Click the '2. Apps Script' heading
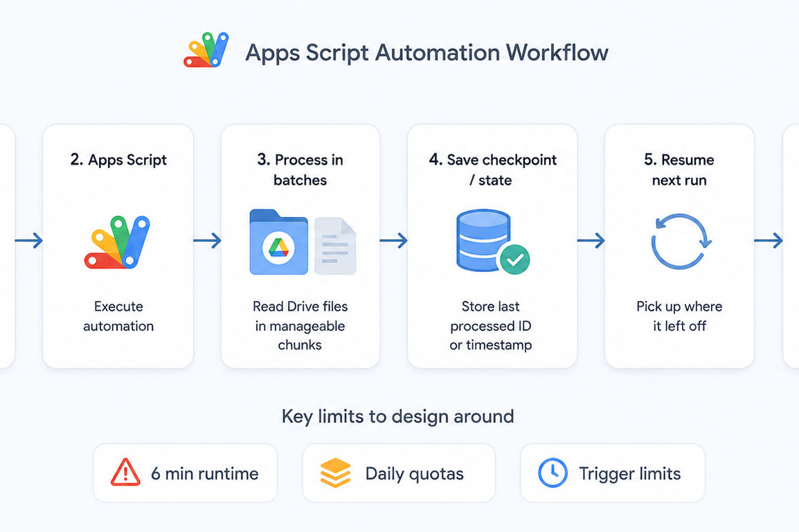 coord(118,160)
